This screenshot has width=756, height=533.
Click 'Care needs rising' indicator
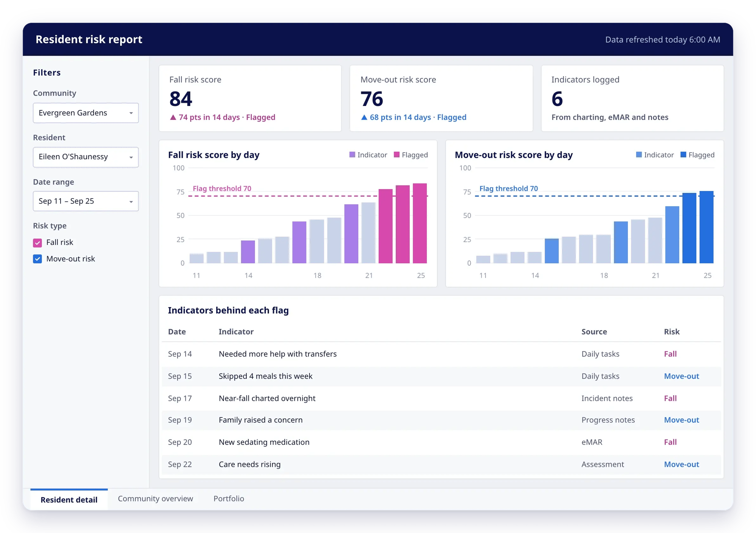pos(249,464)
